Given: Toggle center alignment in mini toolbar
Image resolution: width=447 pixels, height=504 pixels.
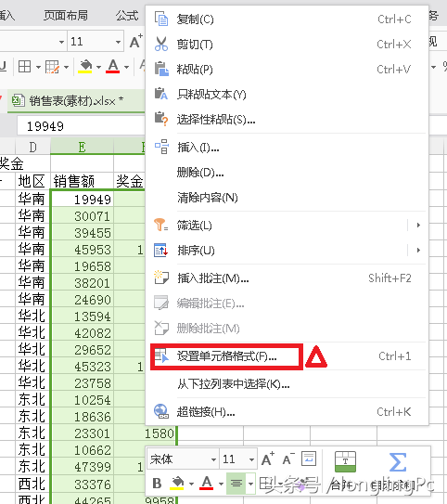Looking at the screenshot, I should tap(236, 483).
